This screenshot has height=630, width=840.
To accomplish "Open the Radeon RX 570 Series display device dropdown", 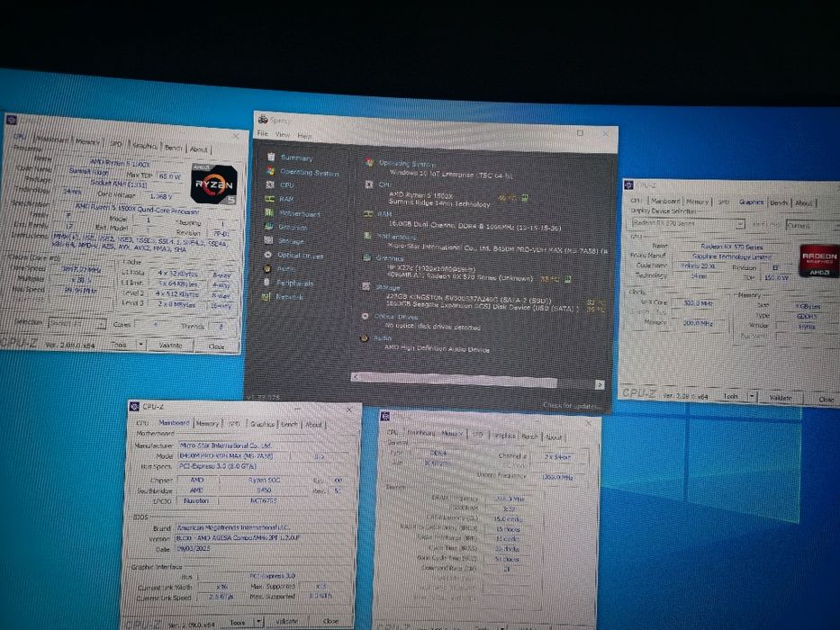I will pyautogui.click(x=688, y=223).
